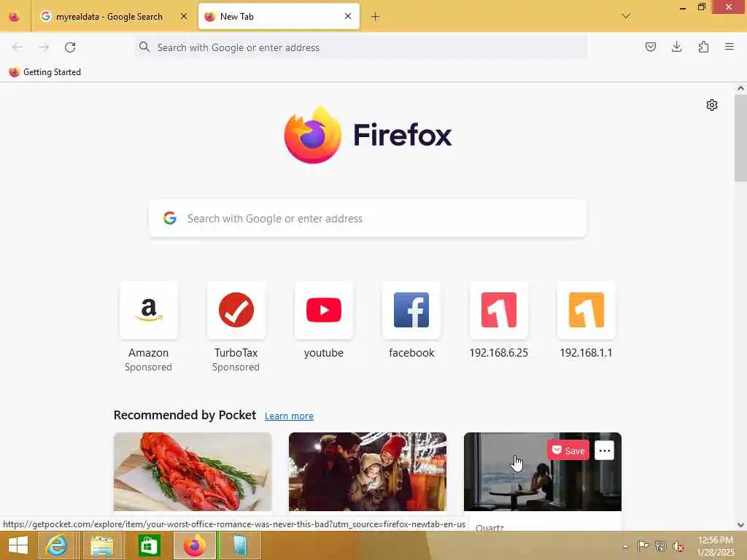Personalize new tab with gear icon
Screen dimensions: 747x560
click(712, 105)
